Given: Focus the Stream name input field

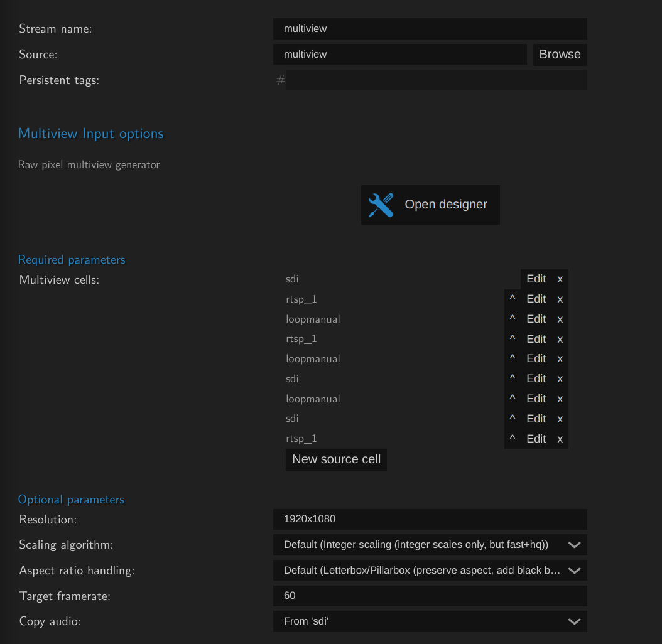Looking at the screenshot, I should click(430, 29).
